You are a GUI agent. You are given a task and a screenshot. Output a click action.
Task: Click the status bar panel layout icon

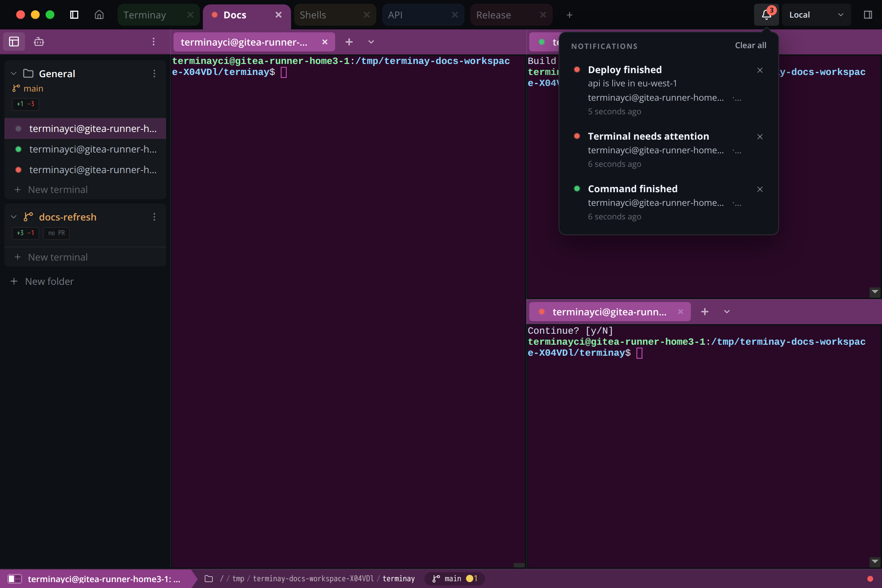(x=15, y=578)
